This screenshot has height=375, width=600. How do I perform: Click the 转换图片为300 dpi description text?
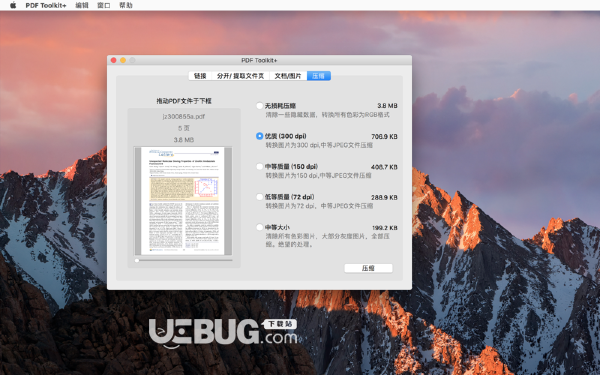[x=319, y=145]
